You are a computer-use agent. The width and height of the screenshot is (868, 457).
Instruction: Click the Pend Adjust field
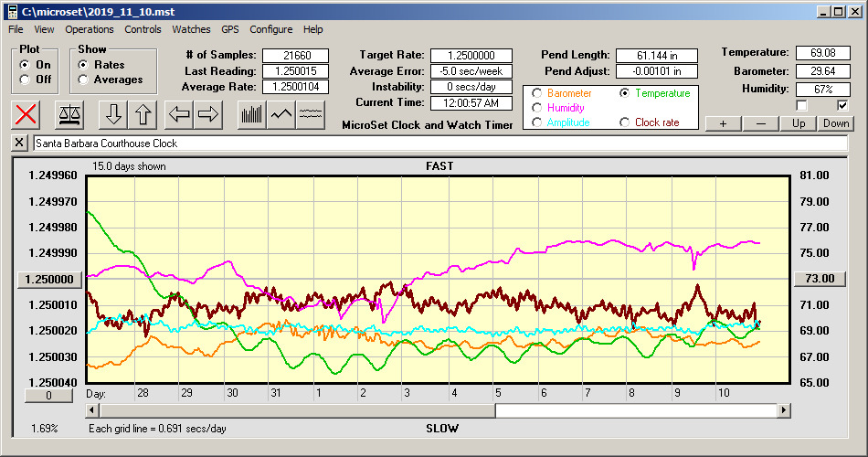657,71
